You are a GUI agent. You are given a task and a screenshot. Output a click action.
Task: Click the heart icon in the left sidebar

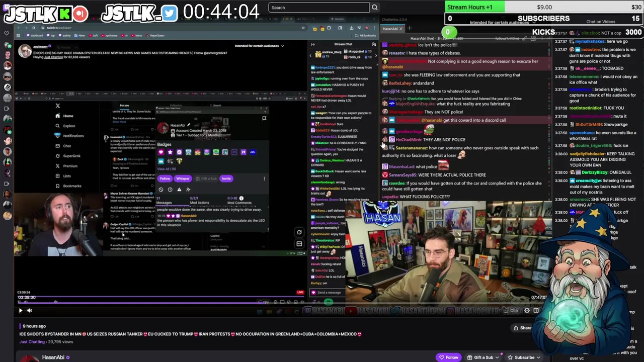7,34
